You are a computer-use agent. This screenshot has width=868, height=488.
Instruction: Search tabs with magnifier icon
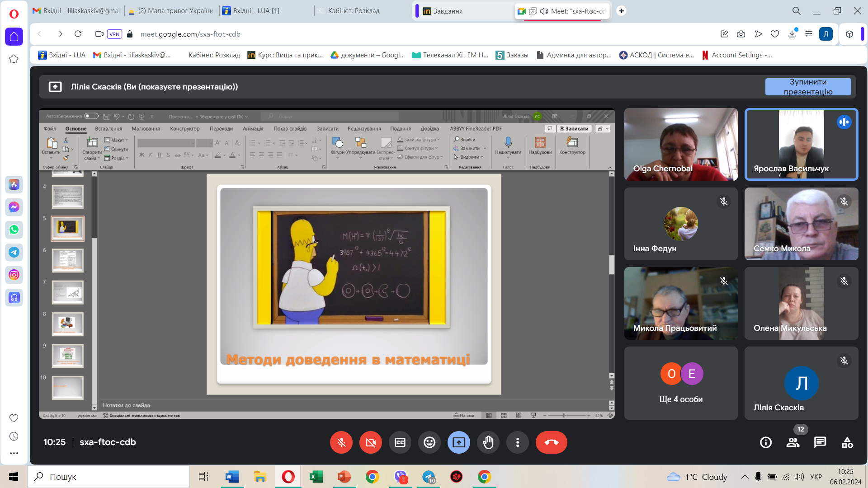tap(797, 11)
